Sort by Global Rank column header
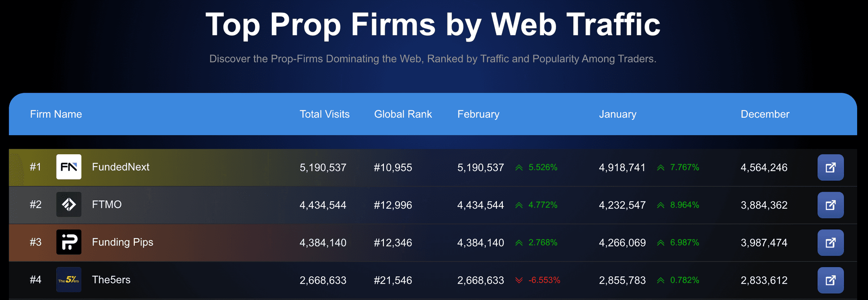 (403, 114)
